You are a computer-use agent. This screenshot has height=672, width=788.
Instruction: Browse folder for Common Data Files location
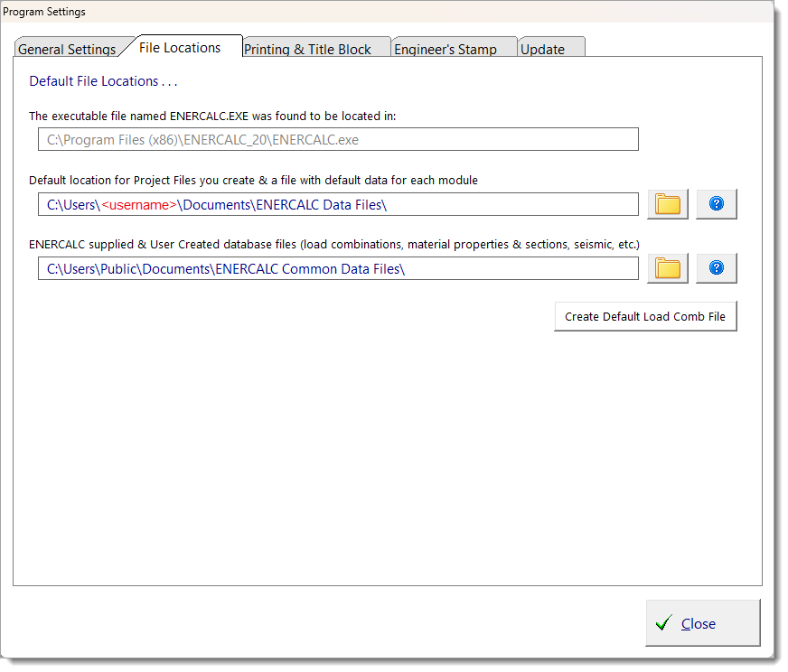click(x=668, y=268)
